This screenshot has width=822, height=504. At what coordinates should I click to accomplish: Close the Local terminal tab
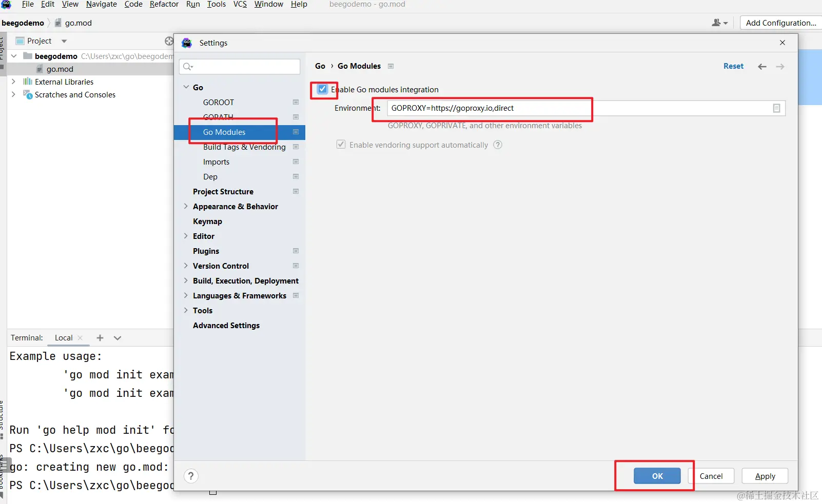pyautogui.click(x=80, y=338)
